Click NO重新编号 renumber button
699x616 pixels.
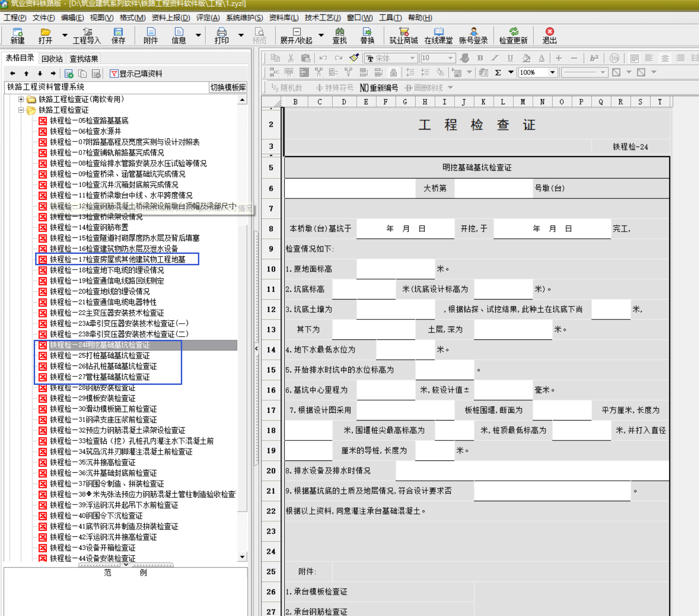click(379, 88)
